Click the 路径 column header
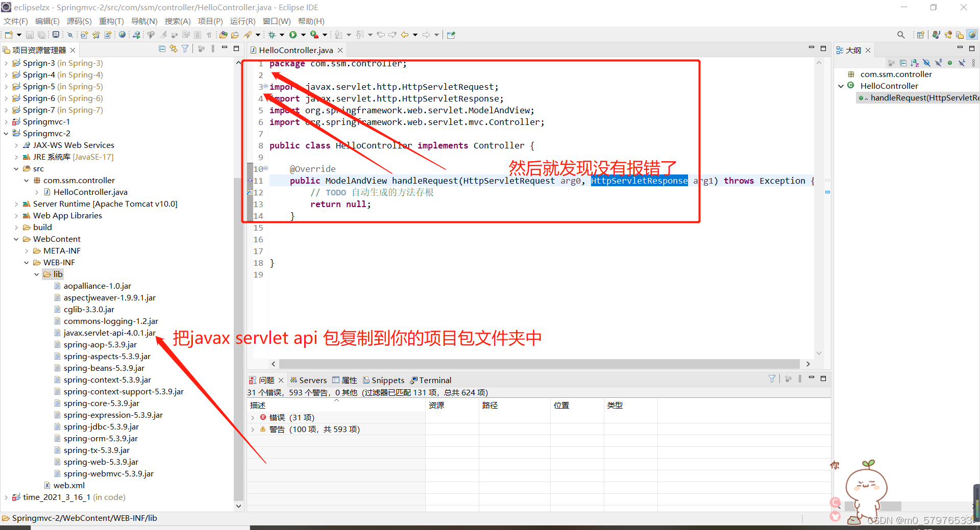Image resolution: width=980 pixels, height=530 pixels. tap(514, 405)
